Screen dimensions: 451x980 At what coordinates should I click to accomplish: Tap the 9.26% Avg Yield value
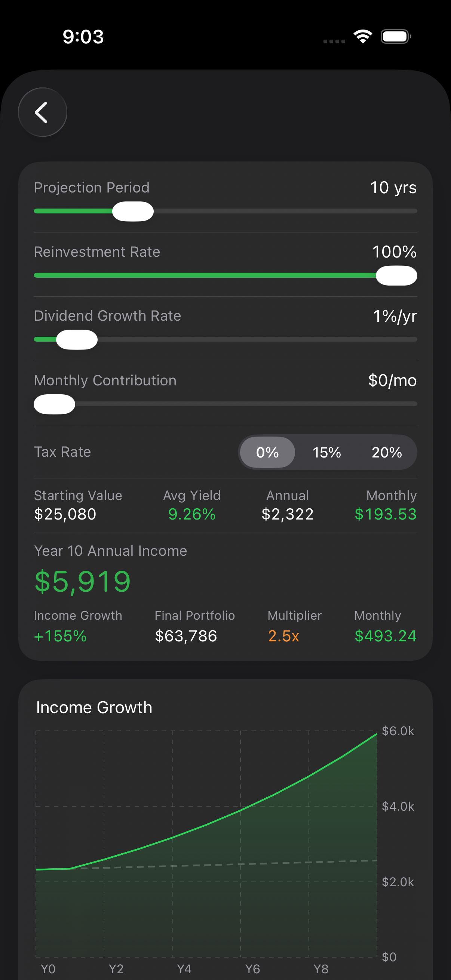pyautogui.click(x=192, y=514)
